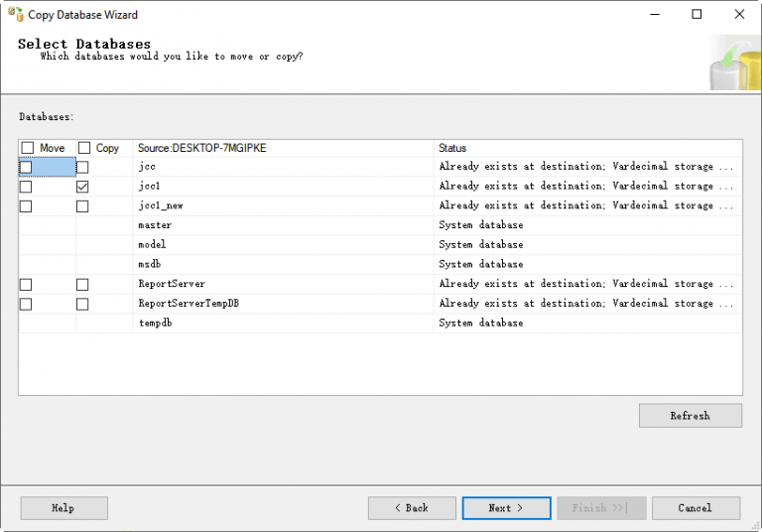762x532 pixels.
Task: Click the status text for ReportServer
Action: [586, 284]
